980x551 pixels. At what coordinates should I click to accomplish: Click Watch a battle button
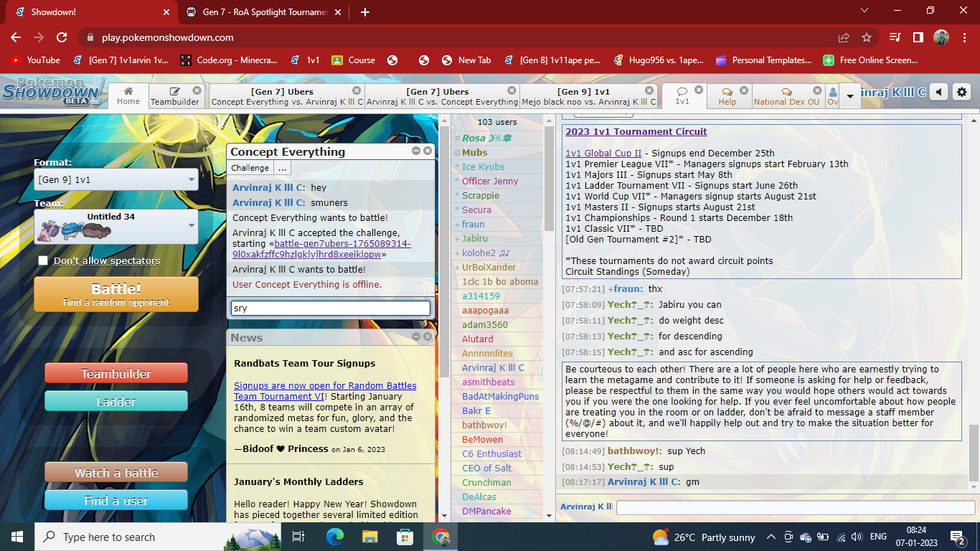coord(116,473)
